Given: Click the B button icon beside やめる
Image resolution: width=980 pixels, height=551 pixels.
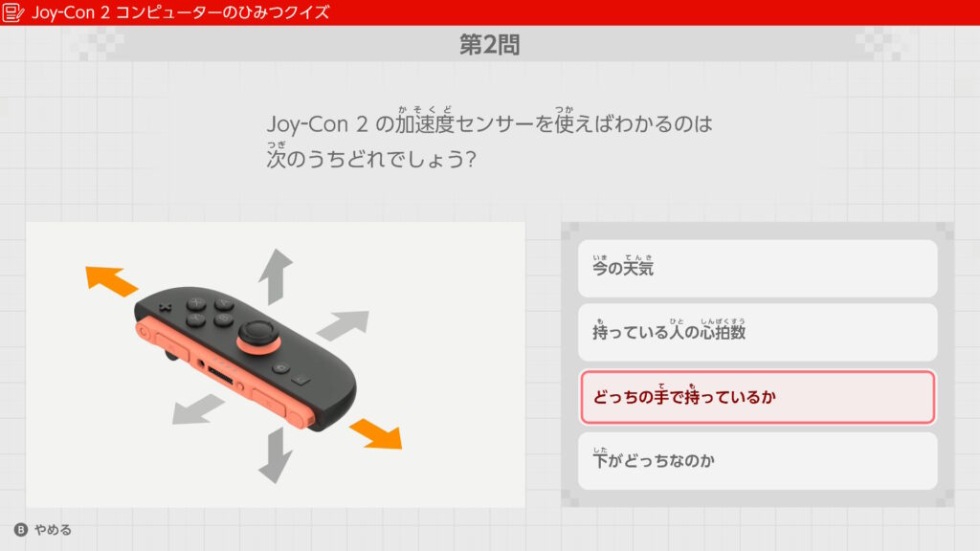Looking at the screenshot, I should pos(21,530).
